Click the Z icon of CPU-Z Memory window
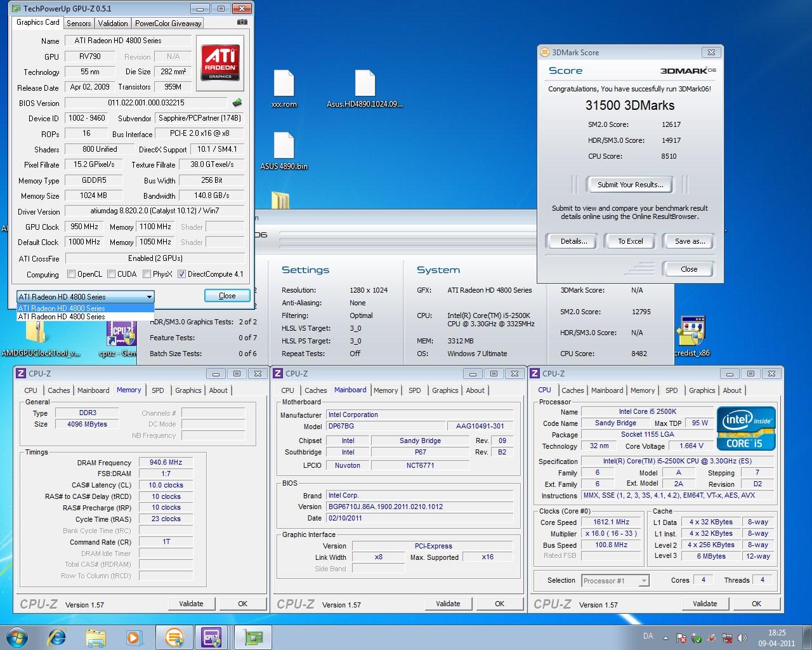Screen dimensions: 812x650 coord(21,373)
